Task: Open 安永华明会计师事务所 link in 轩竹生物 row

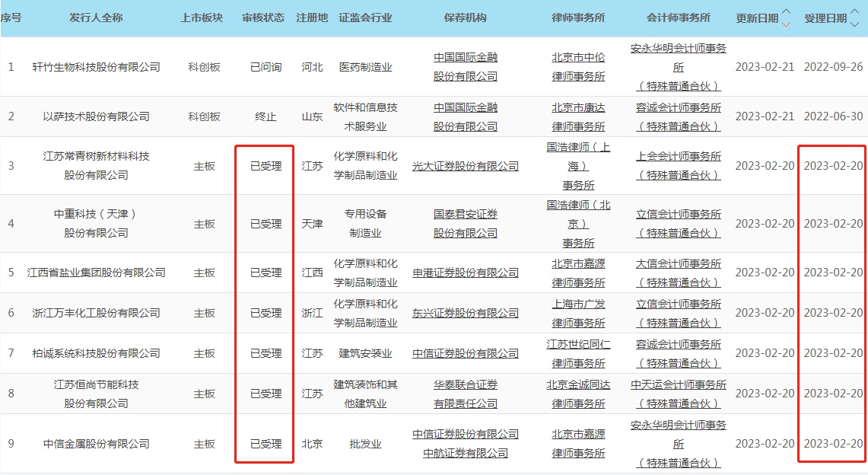Action: point(679,67)
